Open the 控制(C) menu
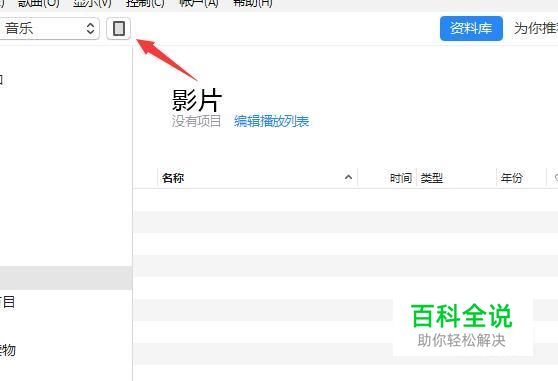This screenshot has height=381, width=558. 145,4
